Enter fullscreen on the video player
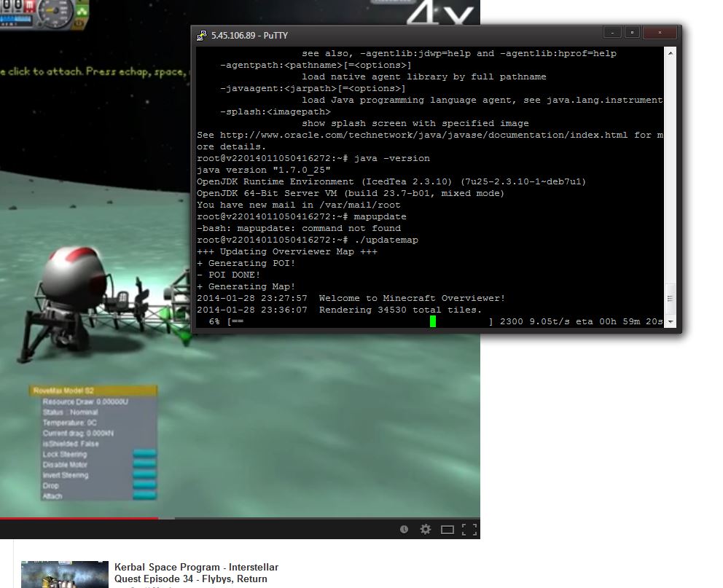 (469, 530)
